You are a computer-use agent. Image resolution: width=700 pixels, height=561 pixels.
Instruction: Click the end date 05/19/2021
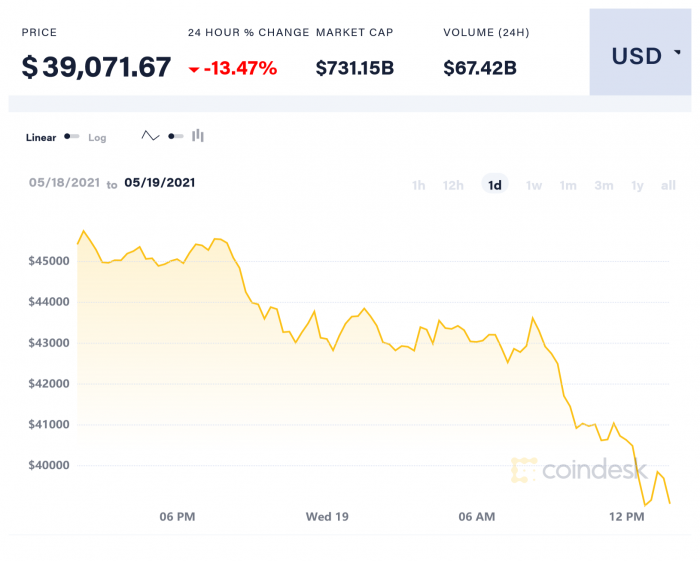click(160, 183)
